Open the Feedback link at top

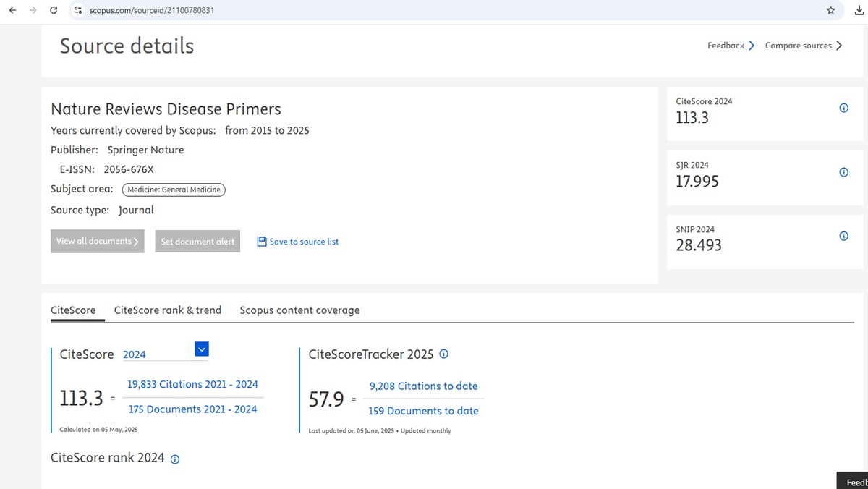click(x=726, y=46)
